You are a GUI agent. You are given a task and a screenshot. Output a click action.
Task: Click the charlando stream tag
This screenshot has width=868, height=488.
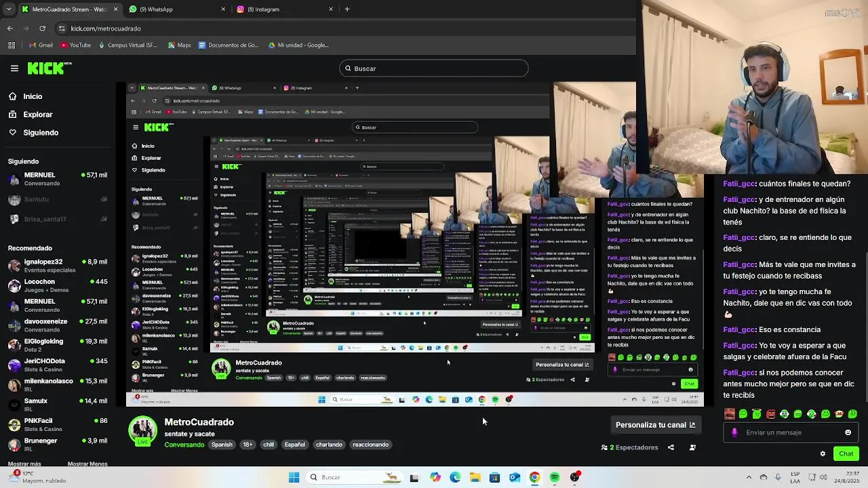pos(329,445)
